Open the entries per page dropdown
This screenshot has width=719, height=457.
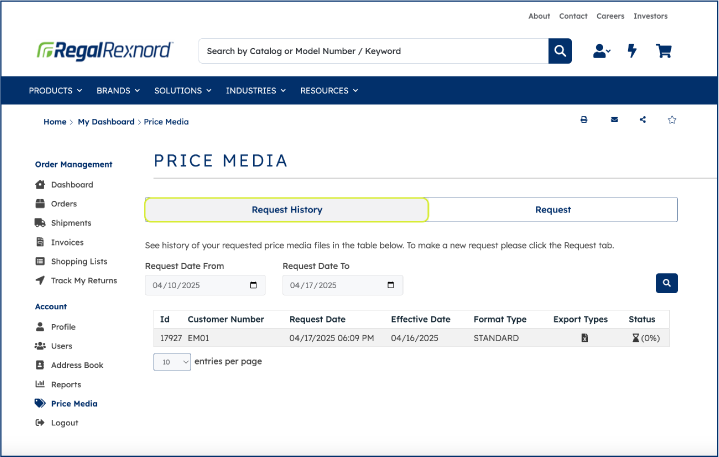pos(172,362)
